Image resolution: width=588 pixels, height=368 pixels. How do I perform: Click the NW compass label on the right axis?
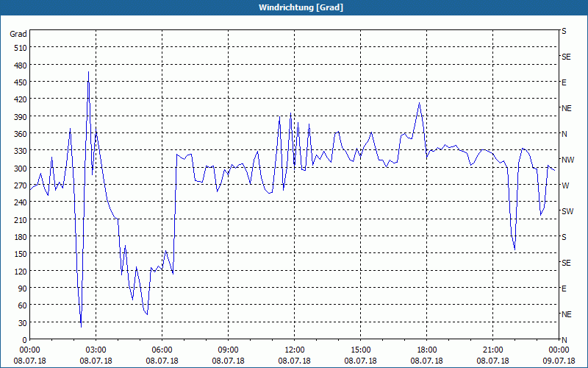(567, 160)
